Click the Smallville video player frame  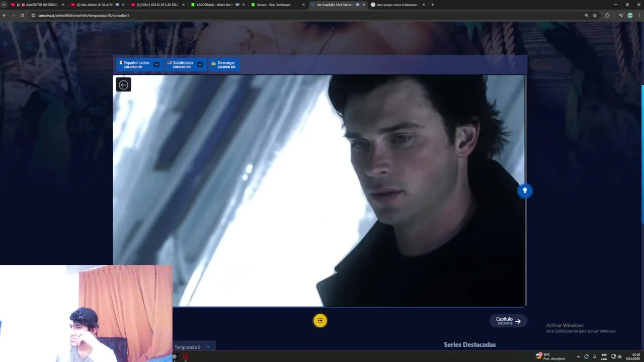coord(319,191)
